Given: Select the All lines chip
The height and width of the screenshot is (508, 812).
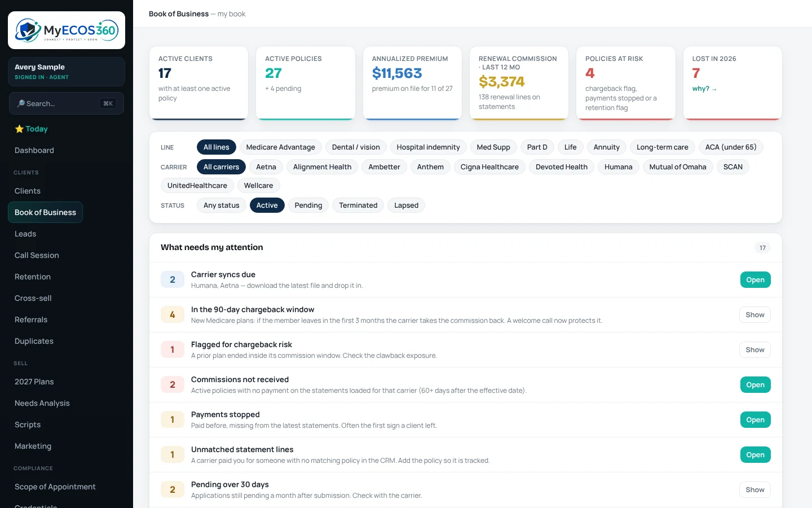Looking at the screenshot, I should 217,147.
